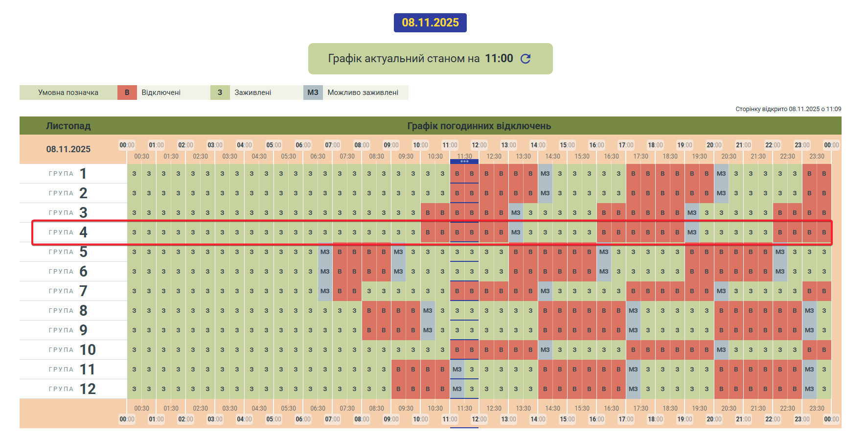
Task: Click Група 4 МЗ cell at 19:00
Action: coord(692,232)
